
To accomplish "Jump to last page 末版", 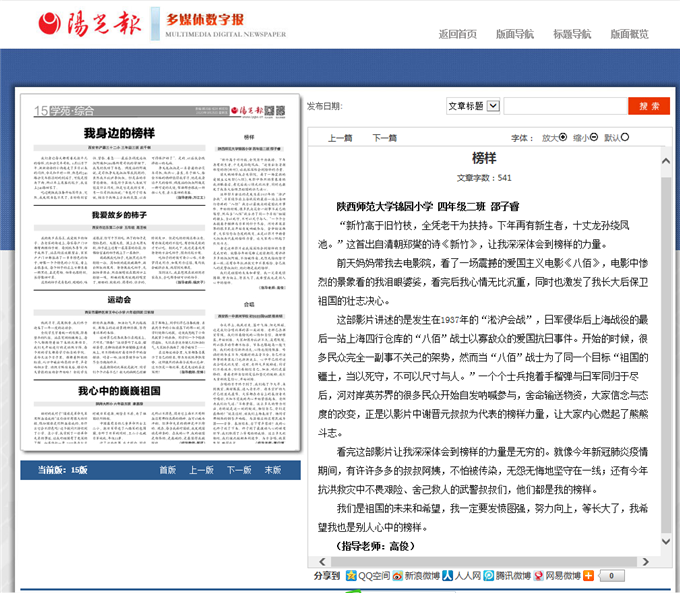I will tap(273, 470).
